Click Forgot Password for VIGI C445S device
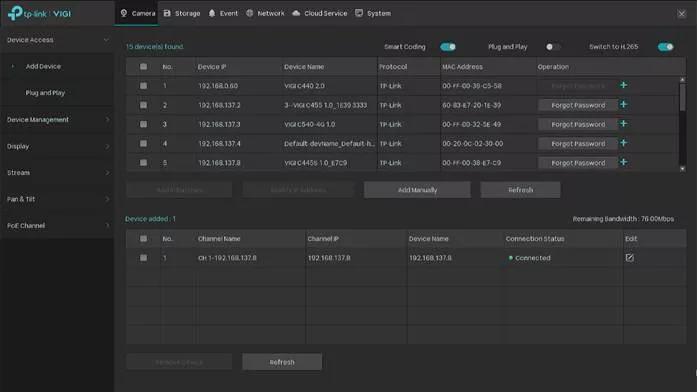Viewport: 697px width, 392px height. tap(578, 163)
